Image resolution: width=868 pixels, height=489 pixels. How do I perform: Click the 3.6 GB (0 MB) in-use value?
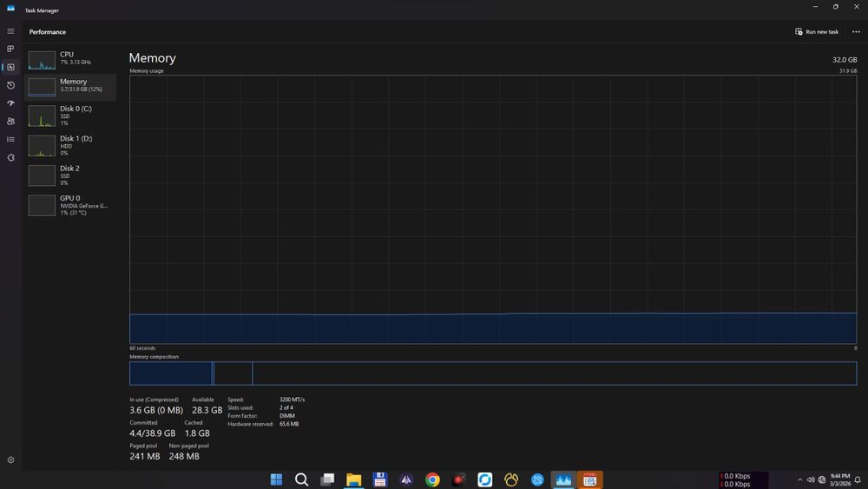[156, 410]
